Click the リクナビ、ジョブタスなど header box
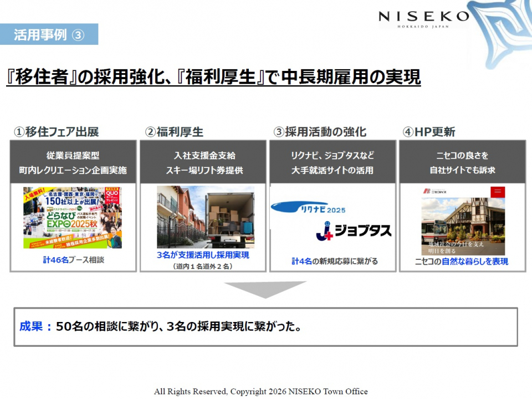 pos(332,162)
